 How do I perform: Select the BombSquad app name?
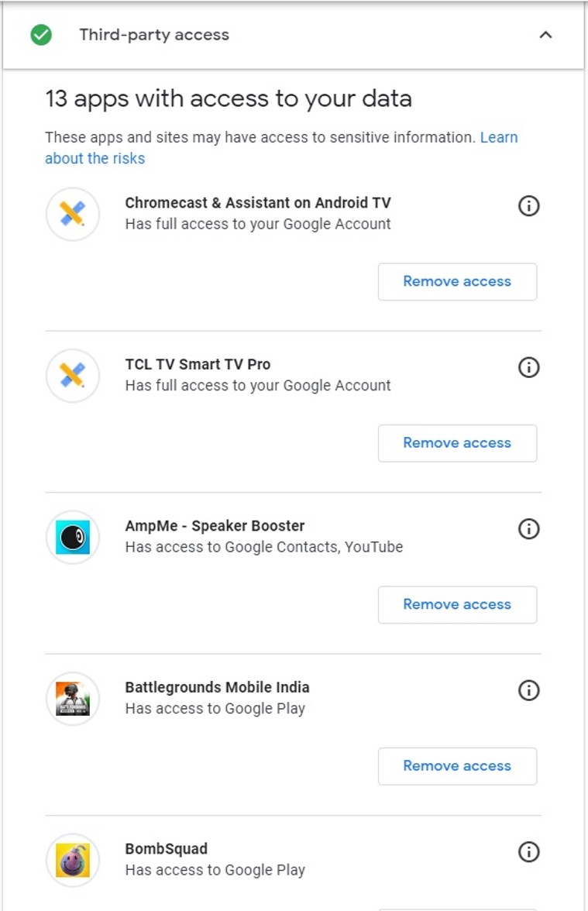[166, 849]
